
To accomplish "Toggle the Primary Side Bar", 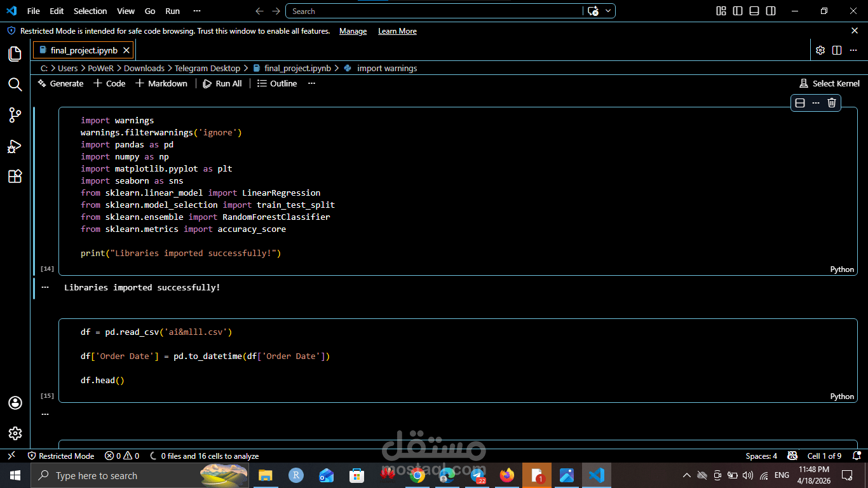I will click(x=738, y=11).
